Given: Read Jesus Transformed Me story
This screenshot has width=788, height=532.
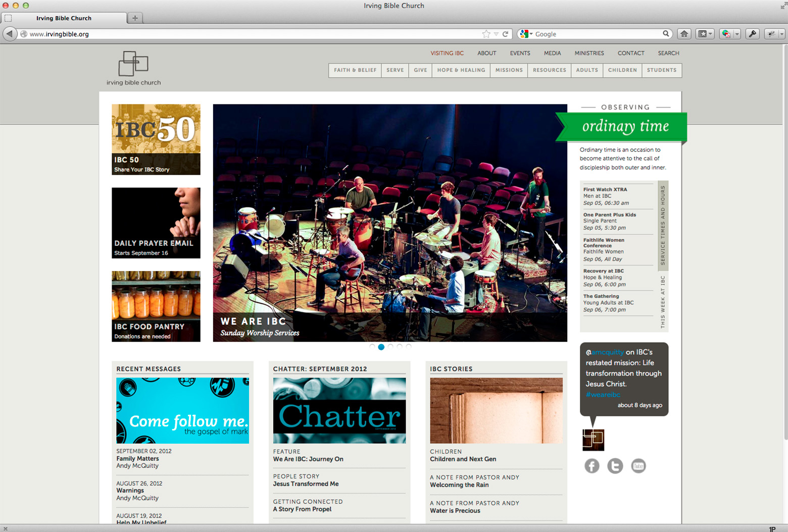Looking at the screenshot, I should click(306, 484).
